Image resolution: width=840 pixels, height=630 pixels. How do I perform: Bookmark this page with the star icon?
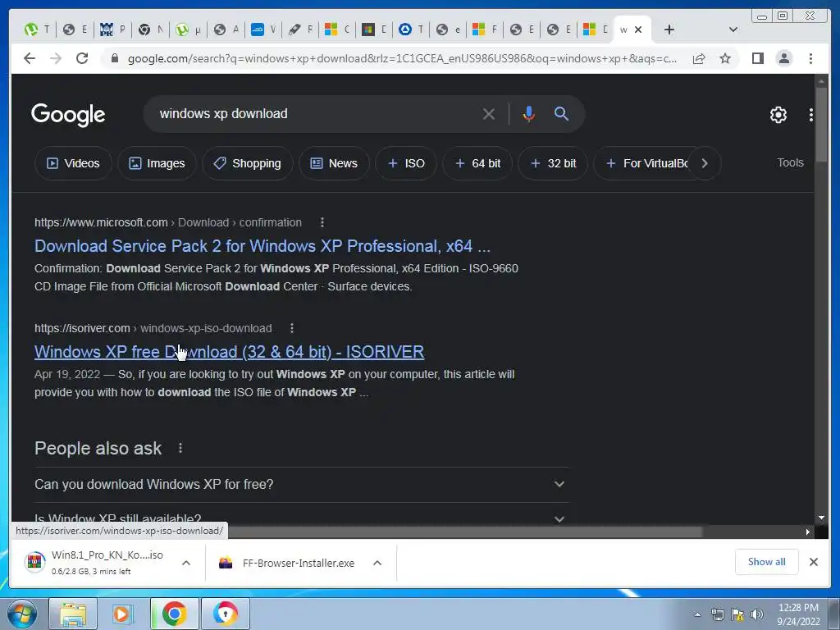click(725, 58)
